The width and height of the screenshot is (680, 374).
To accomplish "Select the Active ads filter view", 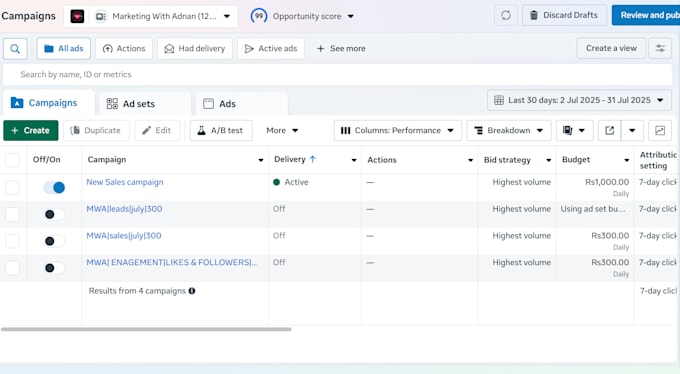I will pos(271,49).
